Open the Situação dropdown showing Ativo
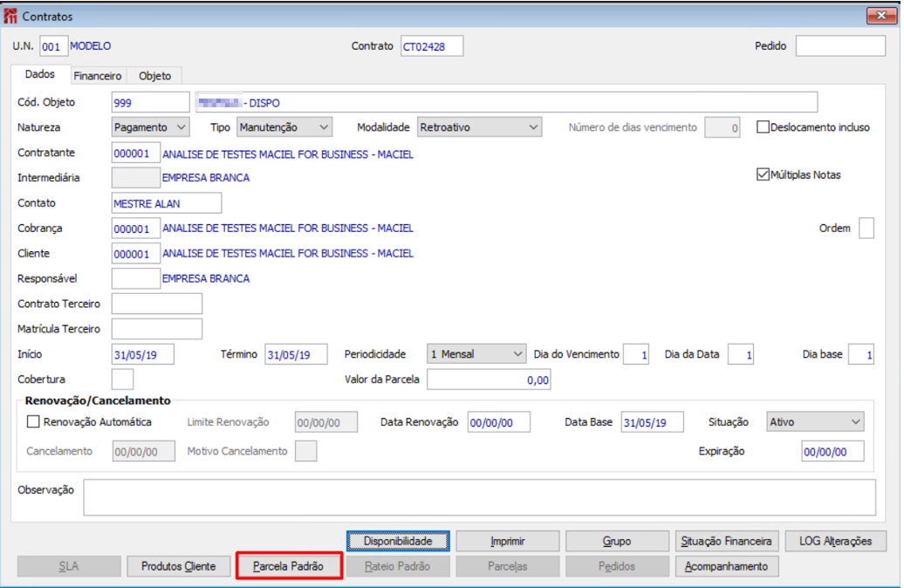The image size is (904, 588). coord(815,421)
